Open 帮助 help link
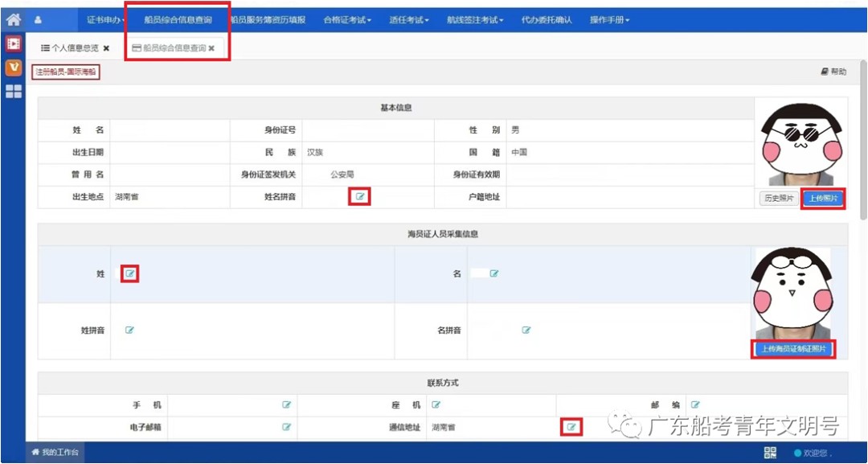This screenshot has height=464, width=868. pos(833,72)
